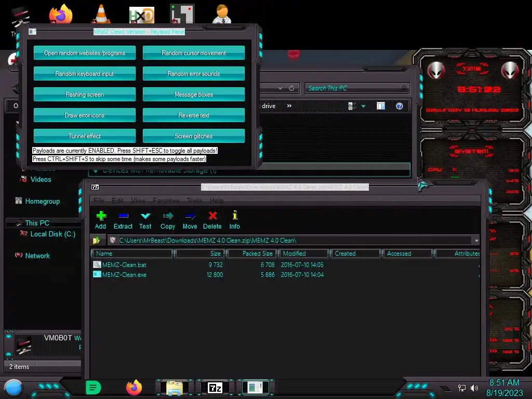This screenshot has height=399, width=532.
Task: Switch to 7-Zip on the taskbar
Action: click(x=215, y=388)
